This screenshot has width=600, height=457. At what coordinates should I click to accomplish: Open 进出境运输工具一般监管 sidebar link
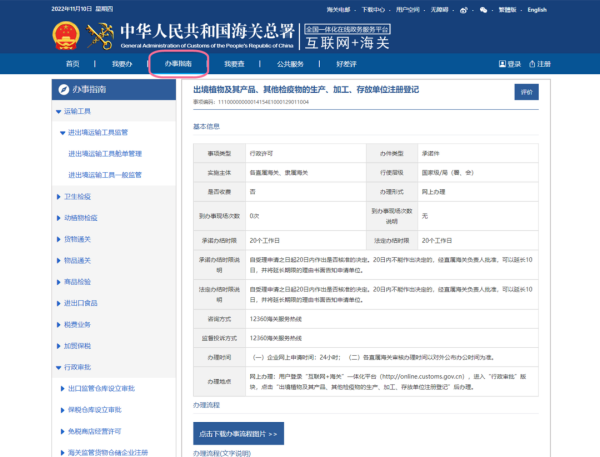pyautogui.click(x=105, y=175)
